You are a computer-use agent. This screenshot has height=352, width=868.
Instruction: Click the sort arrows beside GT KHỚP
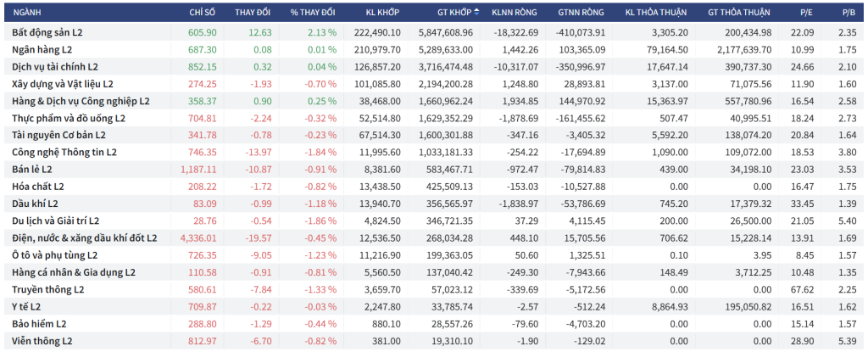[477, 12]
